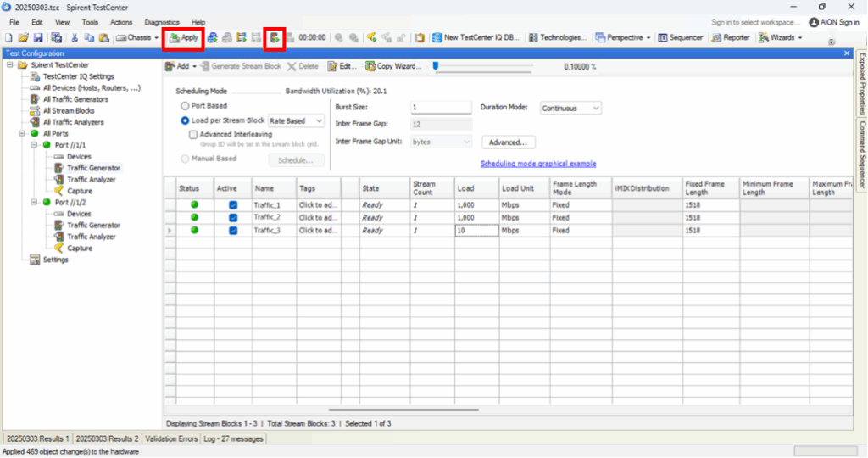Collapse the Spirent TestCenter tree root
The image size is (868, 458).
coord(10,64)
